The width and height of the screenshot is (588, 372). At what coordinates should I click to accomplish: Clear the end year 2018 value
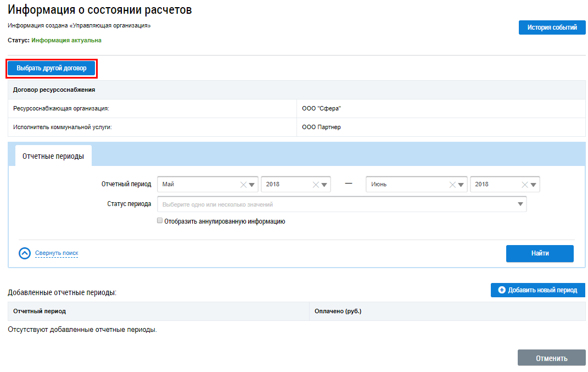click(x=525, y=185)
